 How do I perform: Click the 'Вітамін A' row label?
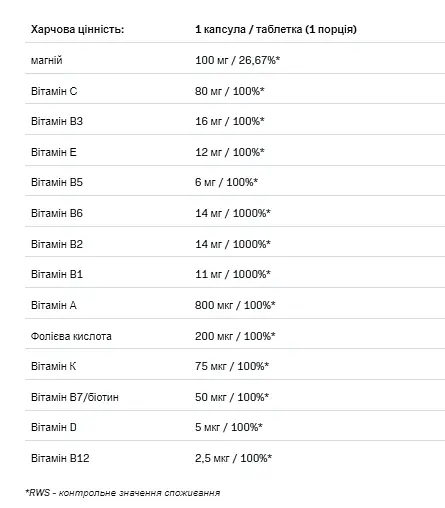coord(54,305)
